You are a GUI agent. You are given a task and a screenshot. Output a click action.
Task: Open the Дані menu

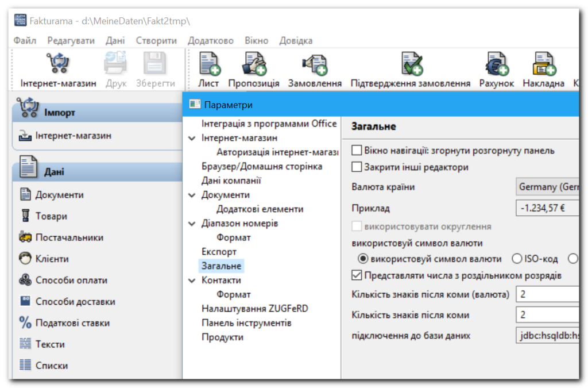click(x=115, y=41)
